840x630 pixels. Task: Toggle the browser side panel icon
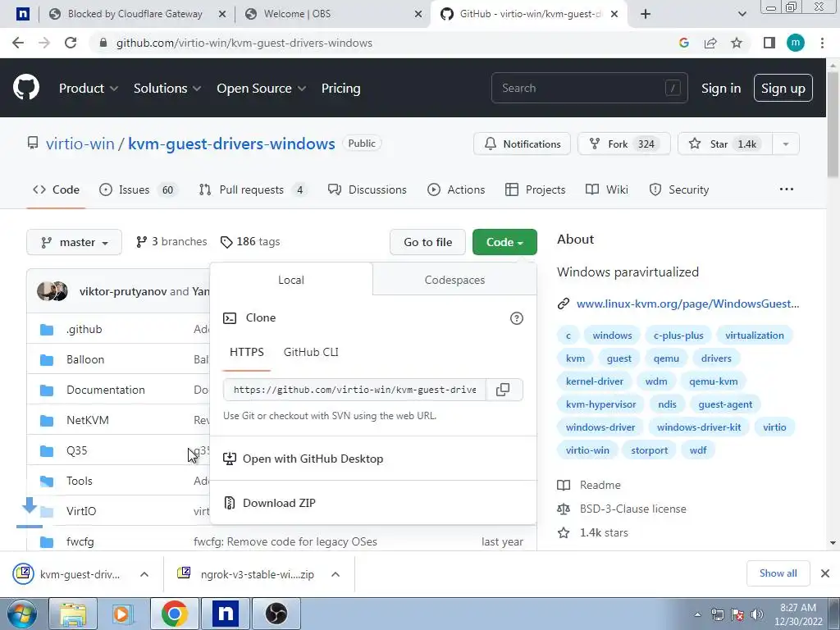(769, 43)
